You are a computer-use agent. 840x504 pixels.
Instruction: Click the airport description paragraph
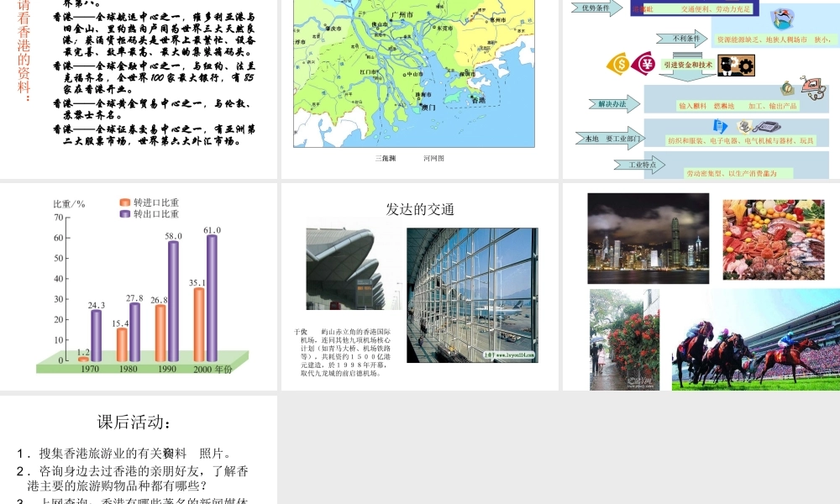pyautogui.click(x=343, y=353)
